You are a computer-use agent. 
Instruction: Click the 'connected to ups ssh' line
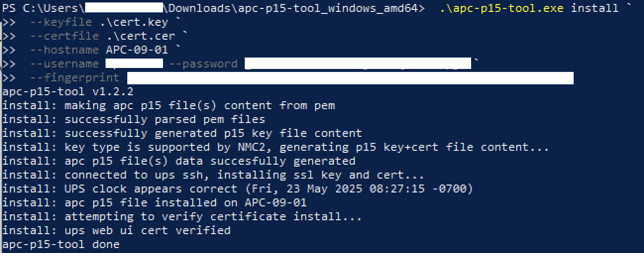(x=214, y=175)
